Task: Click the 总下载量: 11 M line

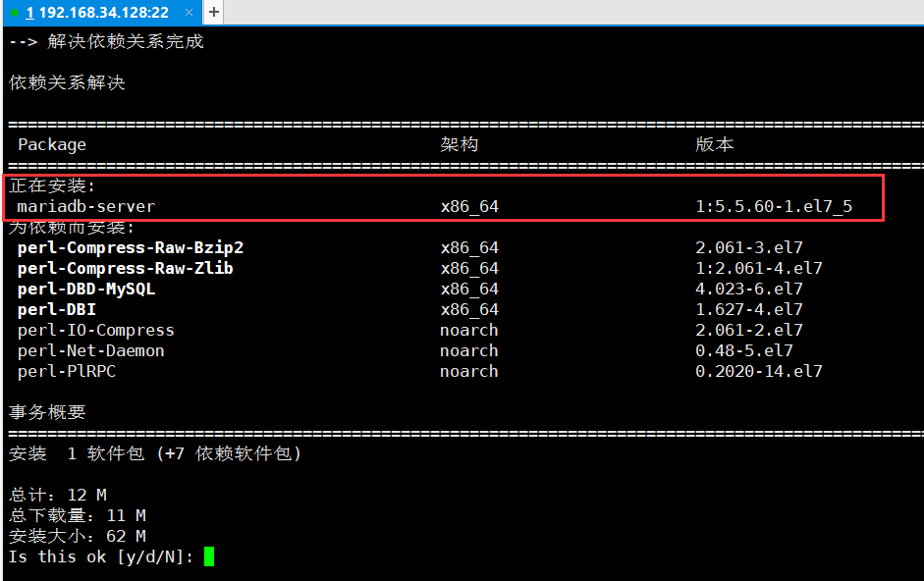Action: 78,515
